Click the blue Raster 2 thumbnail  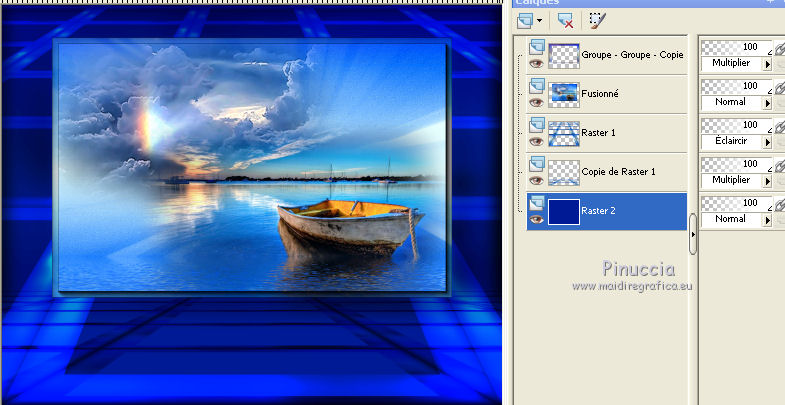pyautogui.click(x=564, y=212)
